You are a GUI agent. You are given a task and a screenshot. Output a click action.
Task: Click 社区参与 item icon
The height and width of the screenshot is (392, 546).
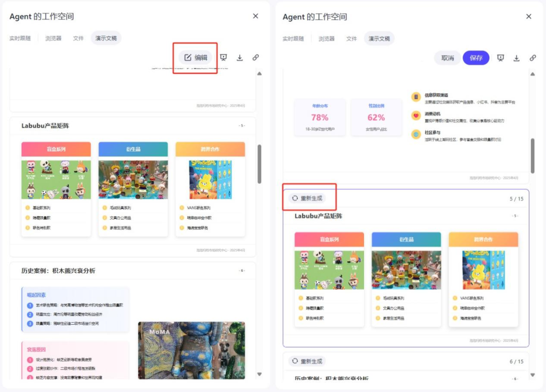click(x=416, y=135)
